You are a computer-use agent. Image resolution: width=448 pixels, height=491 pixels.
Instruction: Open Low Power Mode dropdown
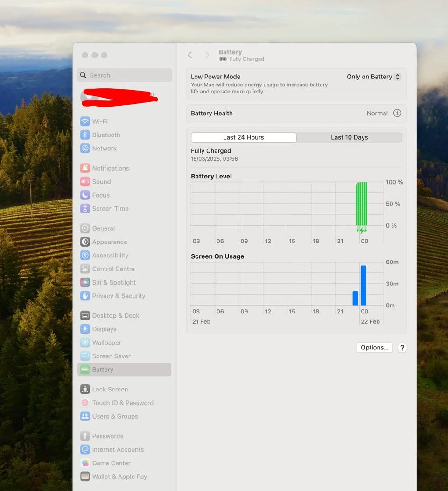coord(373,77)
